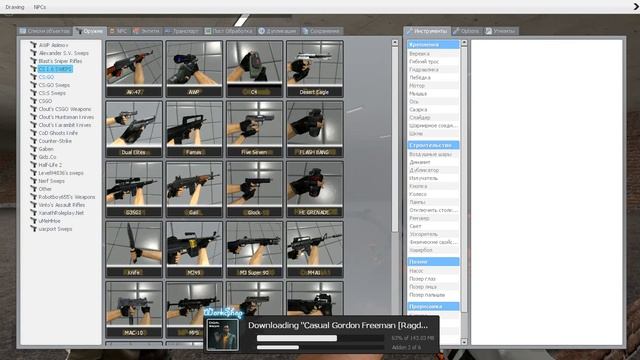Image resolution: width=640 pixels, height=360 pixels.
Task: Collapse the first tool section header above Веревка
Action: (433, 44)
